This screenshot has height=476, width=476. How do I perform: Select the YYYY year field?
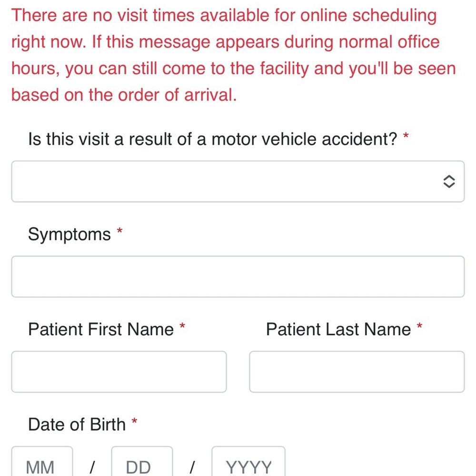(248, 461)
